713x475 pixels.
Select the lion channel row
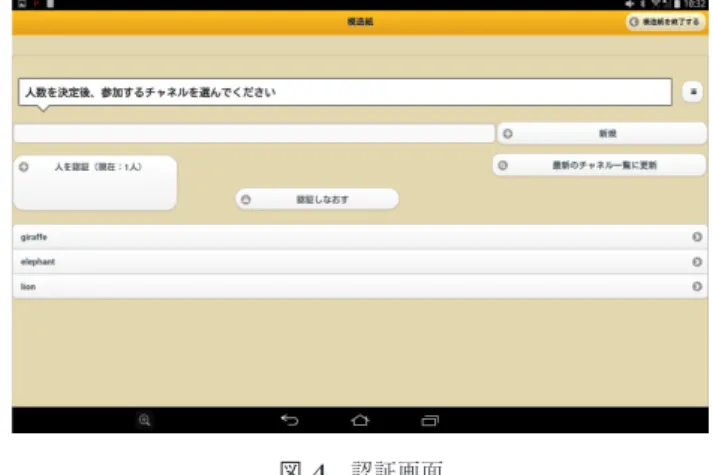pyautogui.click(x=360, y=286)
